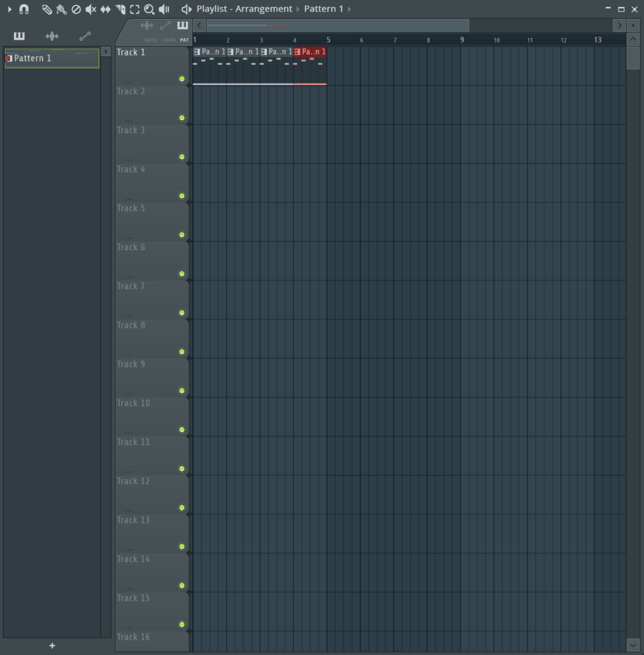This screenshot has height=655, width=644.
Task: Select the Draw pencil tool
Action: click(47, 9)
